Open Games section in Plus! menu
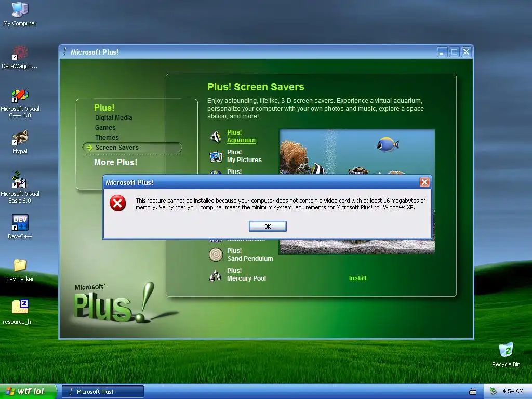This screenshot has height=399, width=532. tap(105, 128)
